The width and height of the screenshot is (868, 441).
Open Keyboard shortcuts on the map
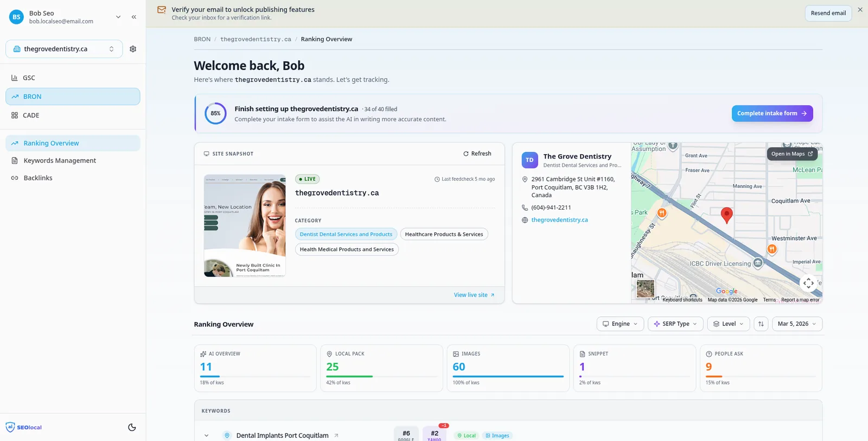pos(682,300)
